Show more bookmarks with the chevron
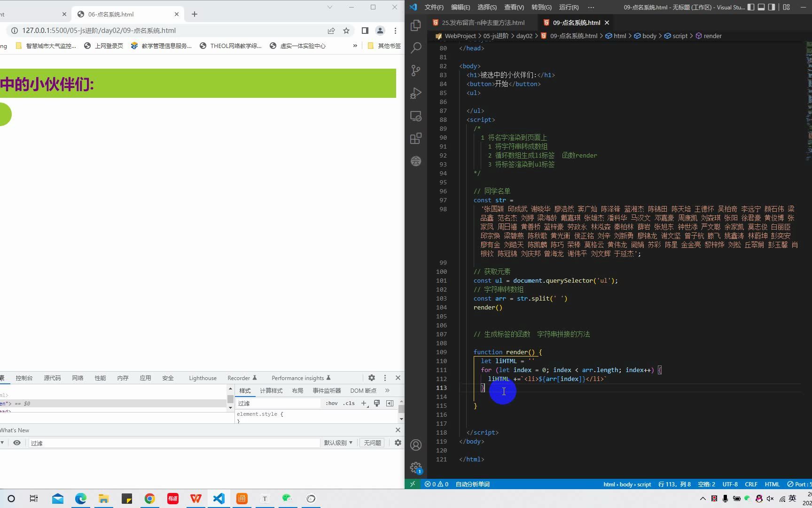 point(355,46)
